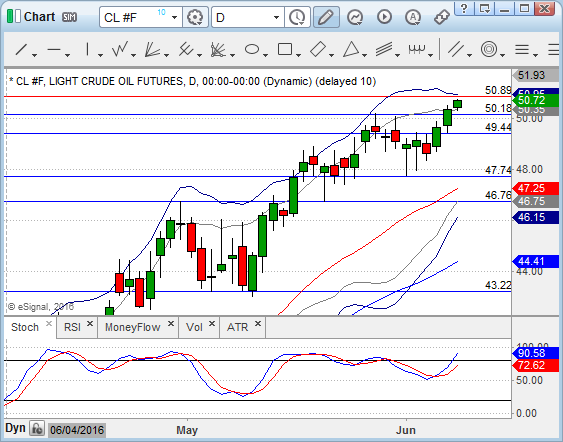
Task: Click the red 72.62 stochastic value marker
Action: tap(536, 366)
